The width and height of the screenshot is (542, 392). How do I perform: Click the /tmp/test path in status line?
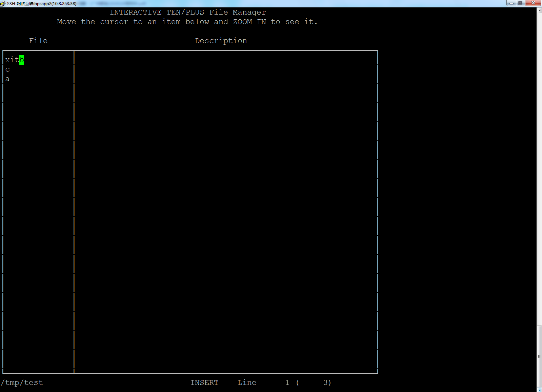click(x=22, y=383)
